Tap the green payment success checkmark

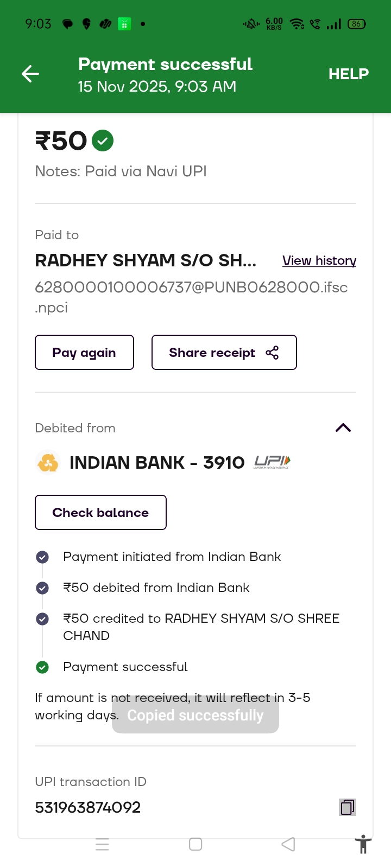click(x=103, y=141)
